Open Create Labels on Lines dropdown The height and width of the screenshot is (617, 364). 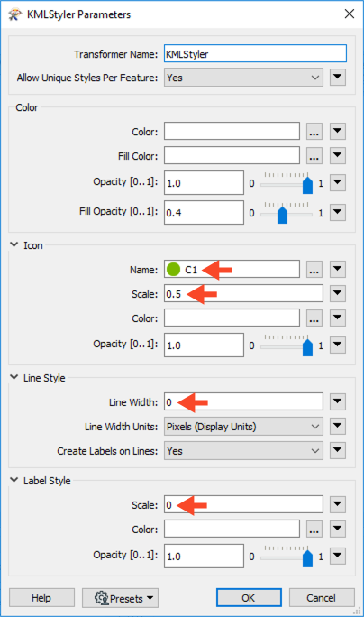(x=243, y=451)
